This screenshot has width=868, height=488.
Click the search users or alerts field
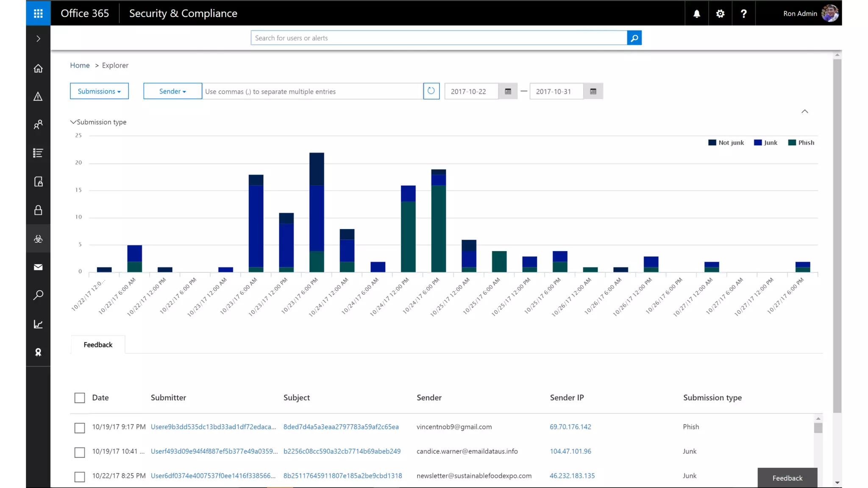[x=439, y=38]
